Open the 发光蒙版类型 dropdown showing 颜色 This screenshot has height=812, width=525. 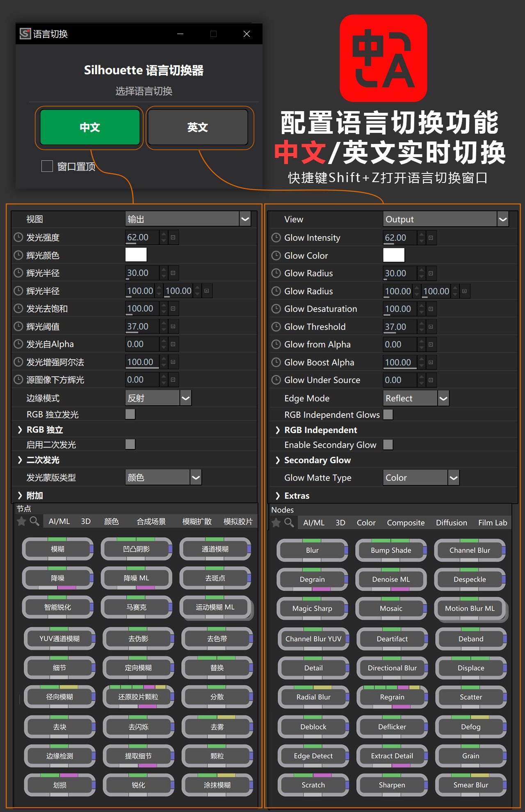163,477
